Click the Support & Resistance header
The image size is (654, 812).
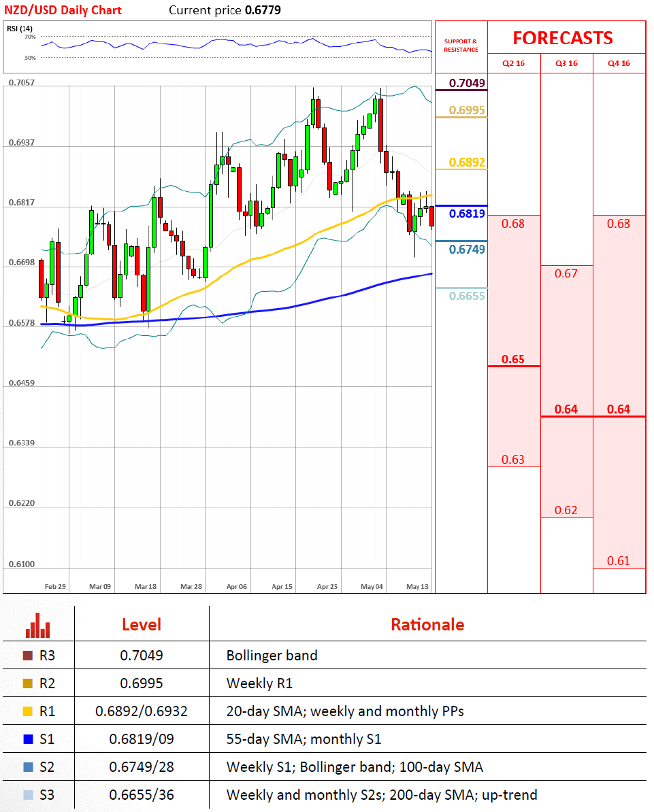tap(461, 46)
